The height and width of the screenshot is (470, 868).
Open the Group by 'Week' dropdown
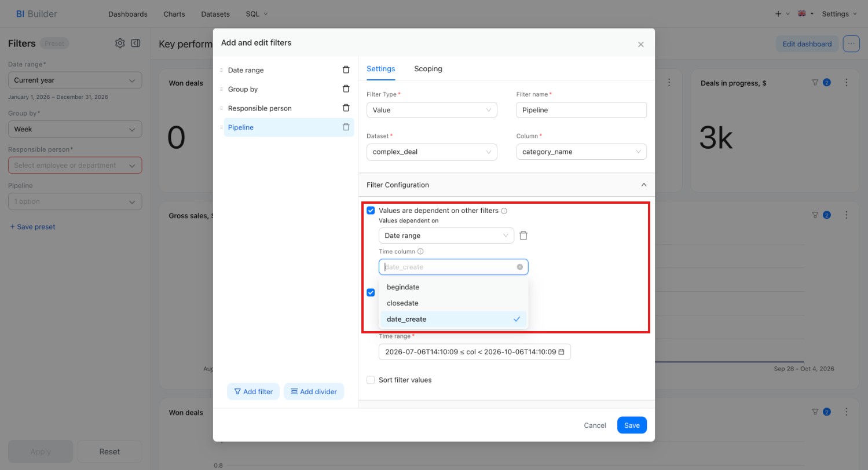point(75,130)
